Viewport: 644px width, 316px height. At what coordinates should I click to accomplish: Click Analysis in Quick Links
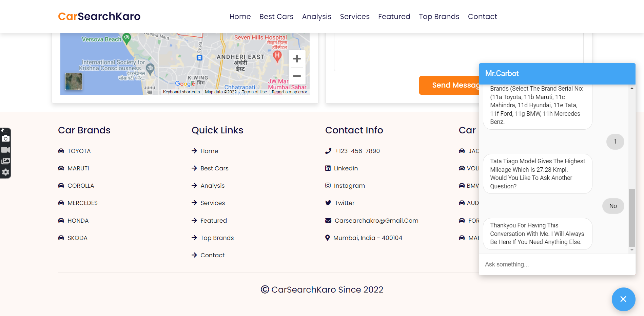pos(213,186)
